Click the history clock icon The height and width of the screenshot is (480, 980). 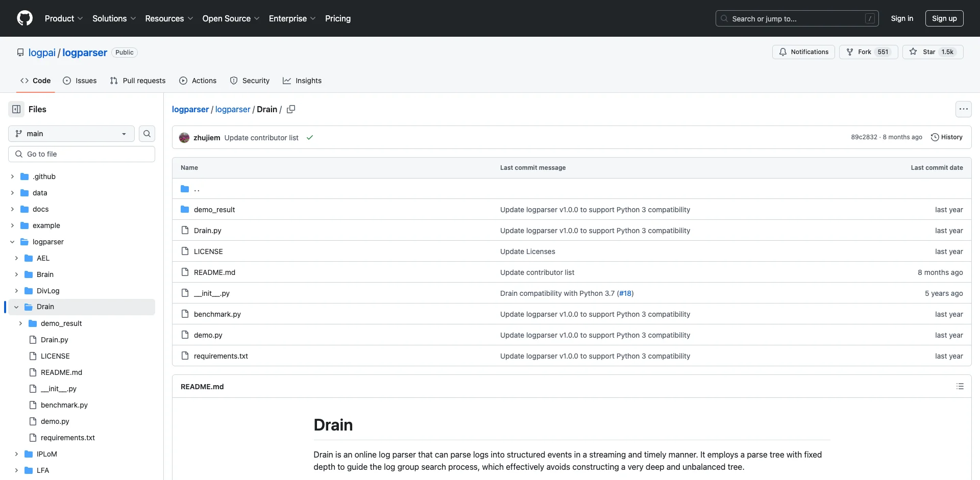coord(935,137)
